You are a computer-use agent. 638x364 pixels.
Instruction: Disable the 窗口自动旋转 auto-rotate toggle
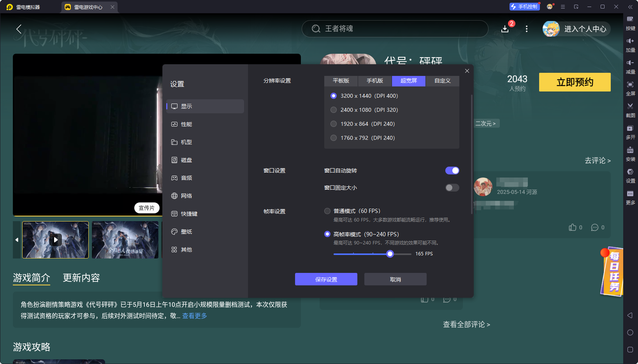coord(452,170)
